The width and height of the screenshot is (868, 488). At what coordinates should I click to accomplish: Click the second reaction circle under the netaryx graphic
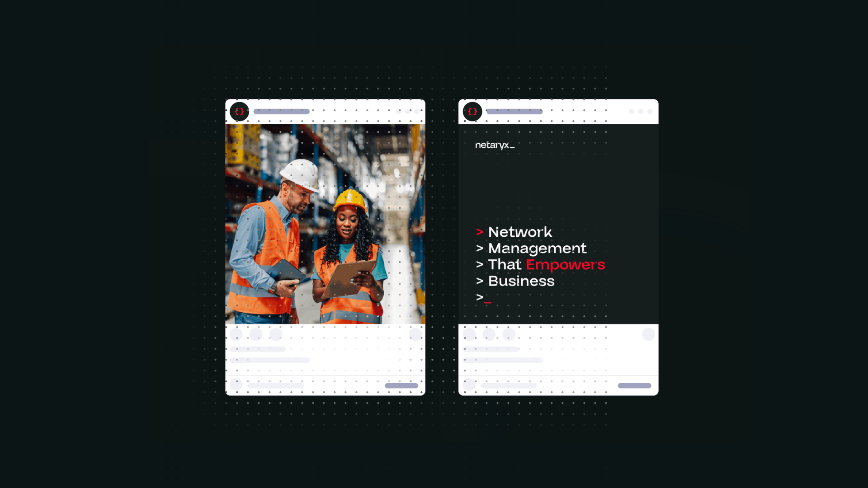(x=489, y=334)
